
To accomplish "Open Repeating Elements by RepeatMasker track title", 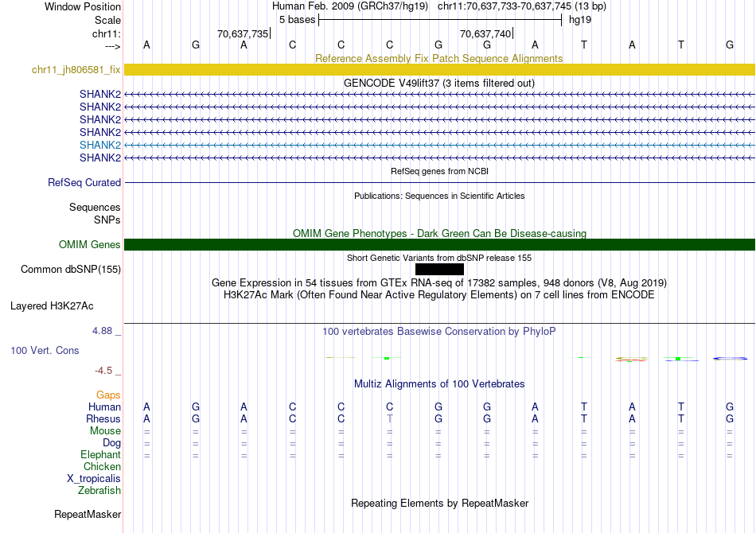I will click(x=439, y=504).
